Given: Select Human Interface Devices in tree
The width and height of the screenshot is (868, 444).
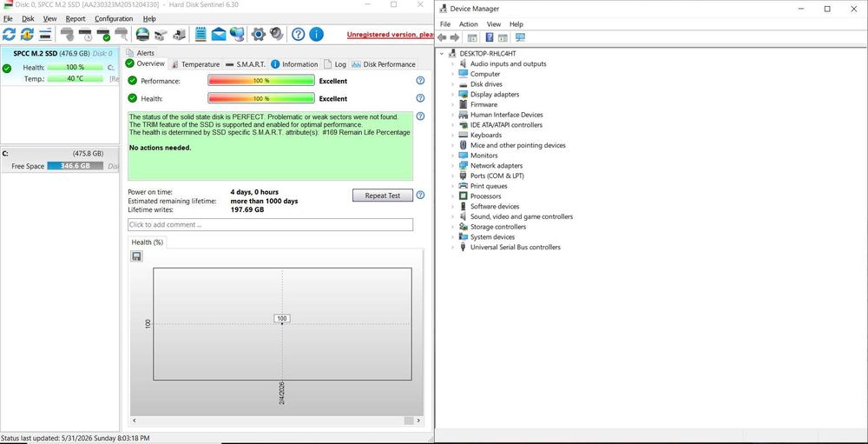Looking at the screenshot, I should (x=507, y=115).
